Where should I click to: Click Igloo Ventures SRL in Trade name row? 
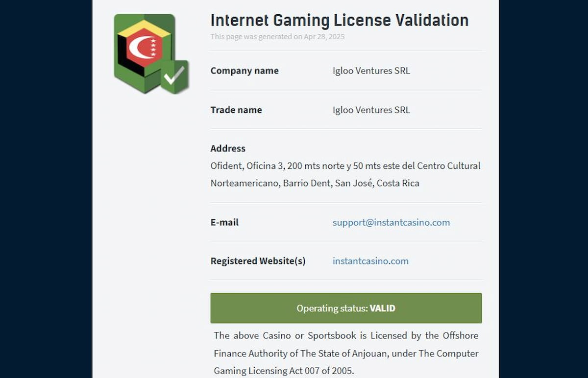point(371,110)
